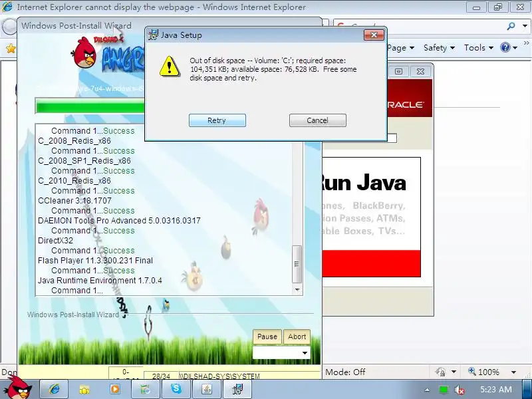Click the warning triangle icon in Java Setup

tap(170, 66)
